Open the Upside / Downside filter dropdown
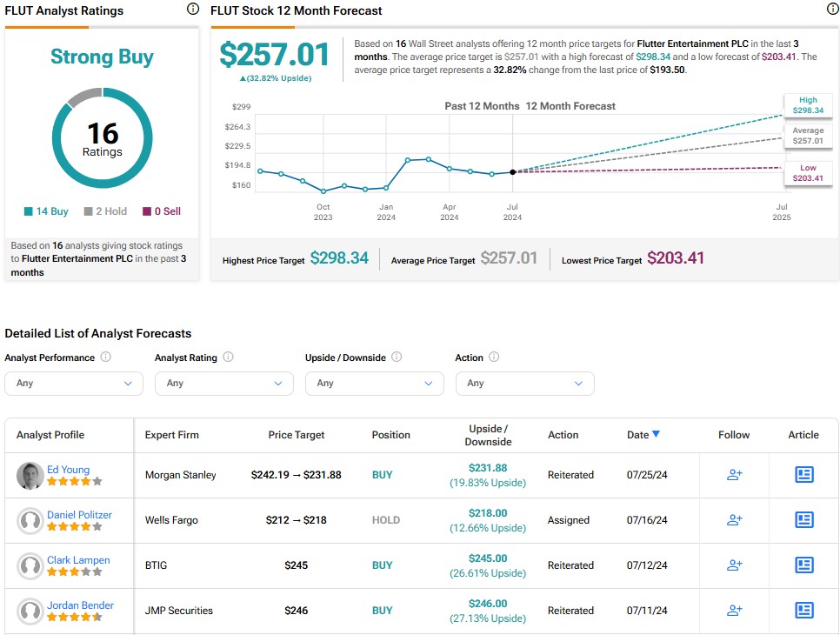Image resolution: width=840 pixels, height=635 pixels. [x=374, y=384]
